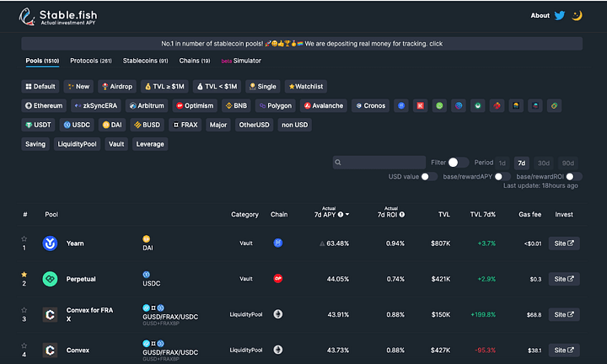
Task: Filter by green circle chain icon
Action: (x=439, y=105)
